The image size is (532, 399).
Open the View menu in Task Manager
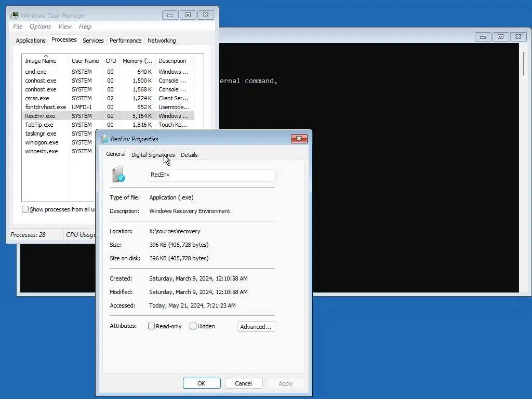(x=65, y=26)
